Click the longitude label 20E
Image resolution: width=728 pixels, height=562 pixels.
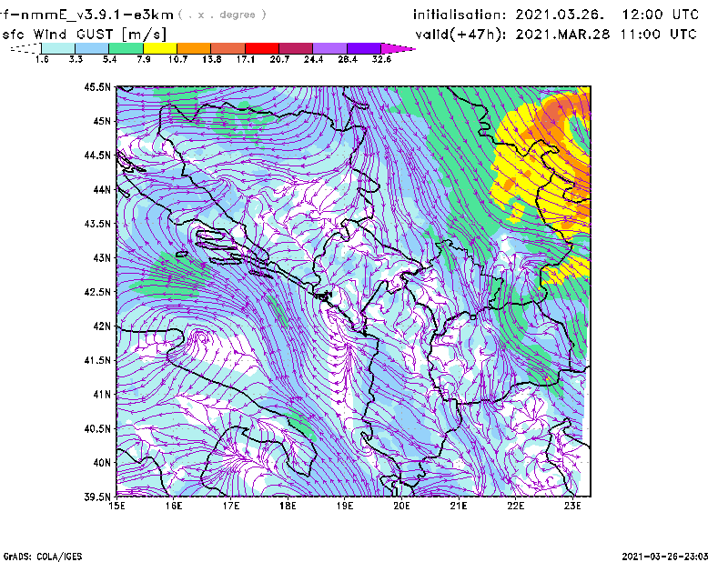401,506
